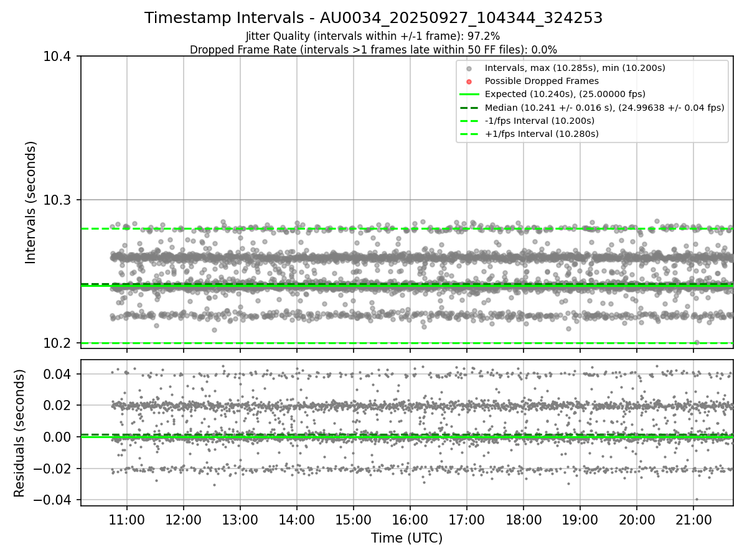Click the 'Intervals (seconds)' y-axis label
The height and width of the screenshot is (560, 747).
31,202
